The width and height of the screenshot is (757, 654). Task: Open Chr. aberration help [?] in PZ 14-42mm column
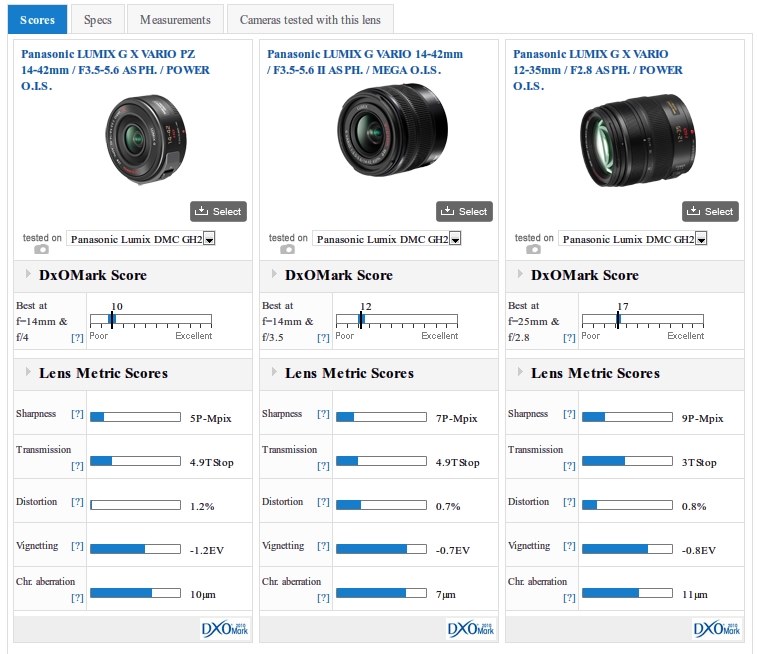point(77,598)
